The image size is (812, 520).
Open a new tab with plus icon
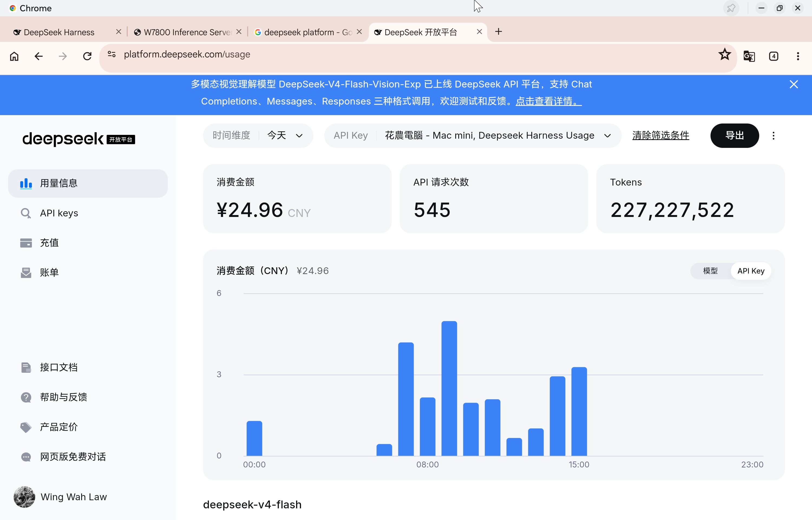[498, 32]
